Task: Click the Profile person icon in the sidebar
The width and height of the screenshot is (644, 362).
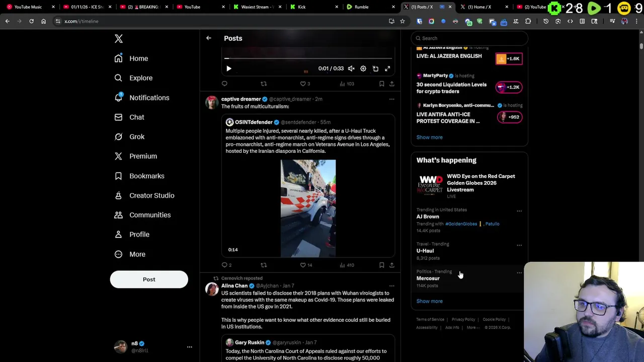Action: [x=118, y=234]
